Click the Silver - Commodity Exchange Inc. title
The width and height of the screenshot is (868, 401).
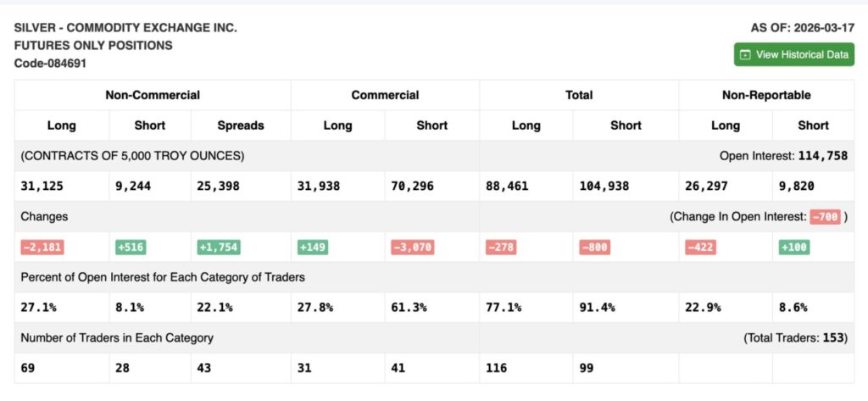click(x=125, y=27)
